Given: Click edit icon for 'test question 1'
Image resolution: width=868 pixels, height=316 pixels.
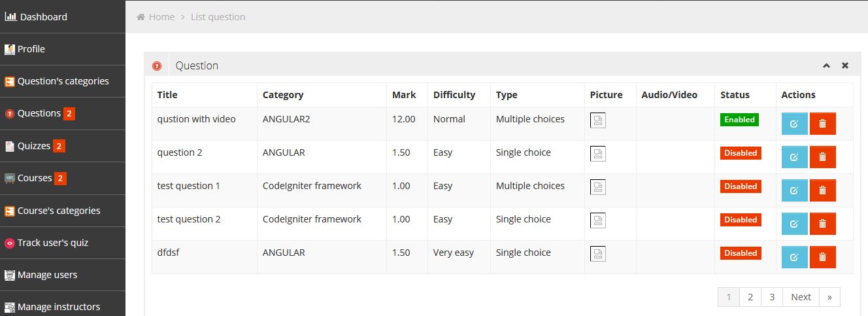Looking at the screenshot, I should pyautogui.click(x=794, y=190).
